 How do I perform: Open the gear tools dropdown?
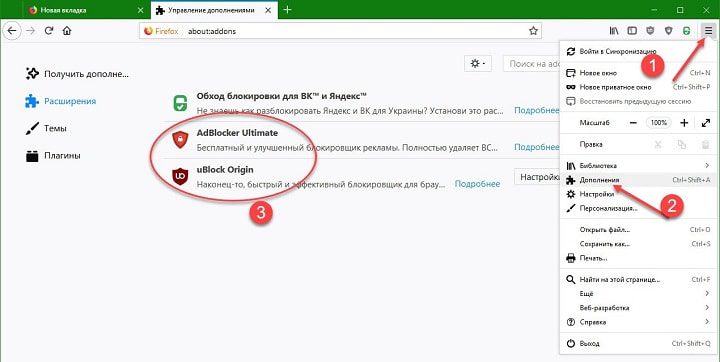[478, 64]
